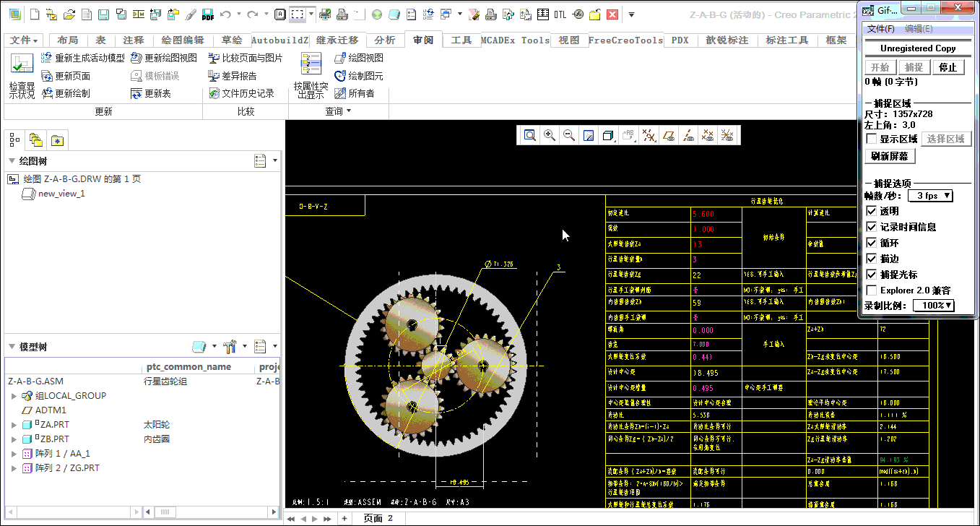Expand the ZA.PRT tree node
The width and height of the screenshot is (980, 526).
click(x=14, y=425)
